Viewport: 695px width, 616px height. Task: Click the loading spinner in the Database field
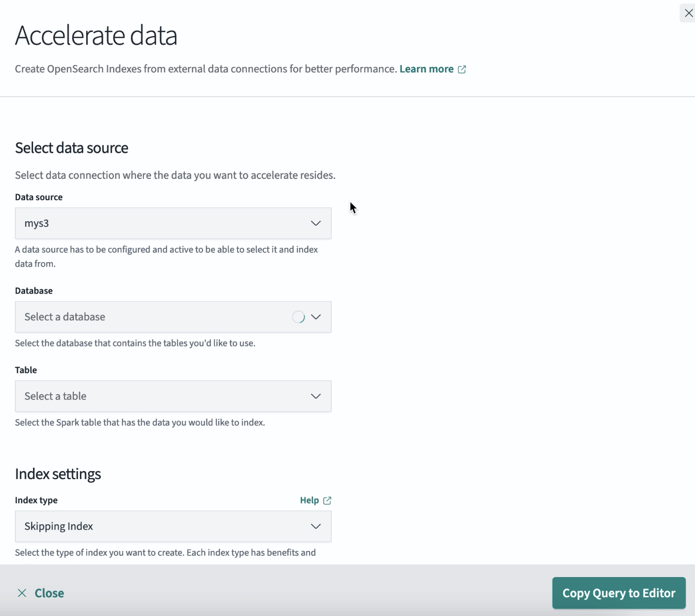pos(299,317)
